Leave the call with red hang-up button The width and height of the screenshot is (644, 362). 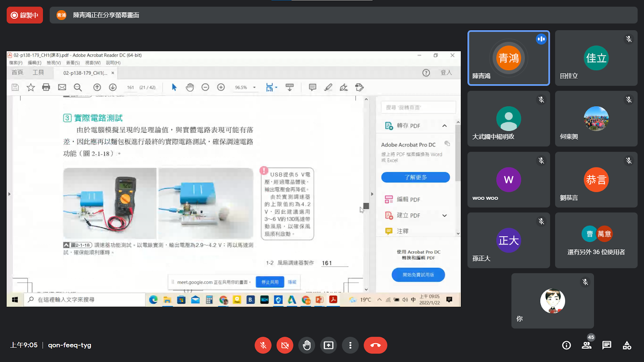(376, 345)
